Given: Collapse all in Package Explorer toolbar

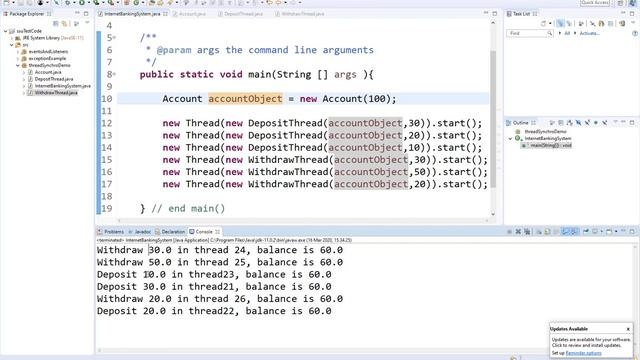Looking at the screenshot, I should (x=56, y=24).
